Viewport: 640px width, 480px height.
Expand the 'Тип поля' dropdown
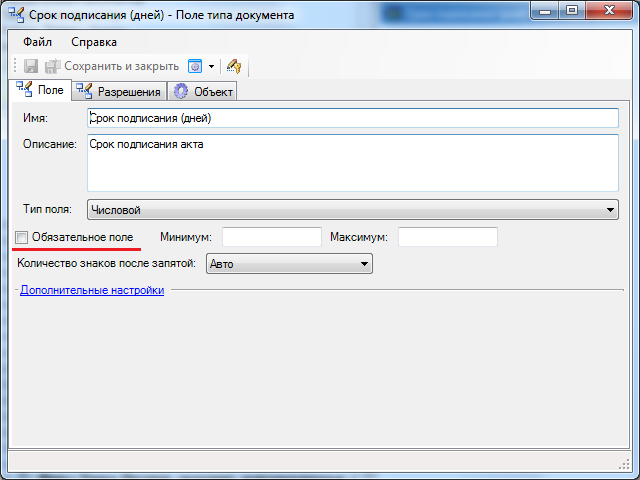tap(352, 210)
